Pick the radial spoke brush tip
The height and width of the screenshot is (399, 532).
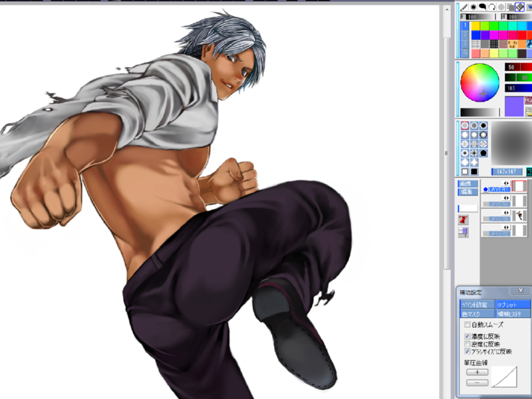474,153
